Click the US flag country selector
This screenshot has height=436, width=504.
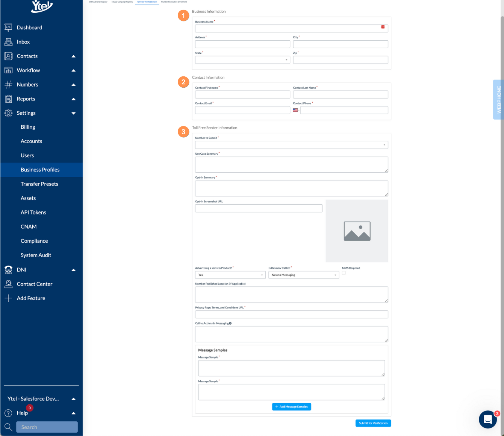tap(295, 110)
